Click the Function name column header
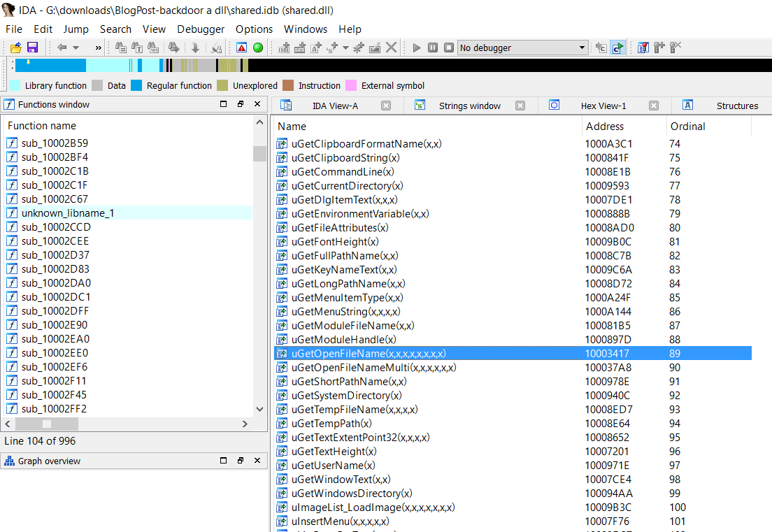Screen dimensions: 772x532 click(x=127, y=126)
